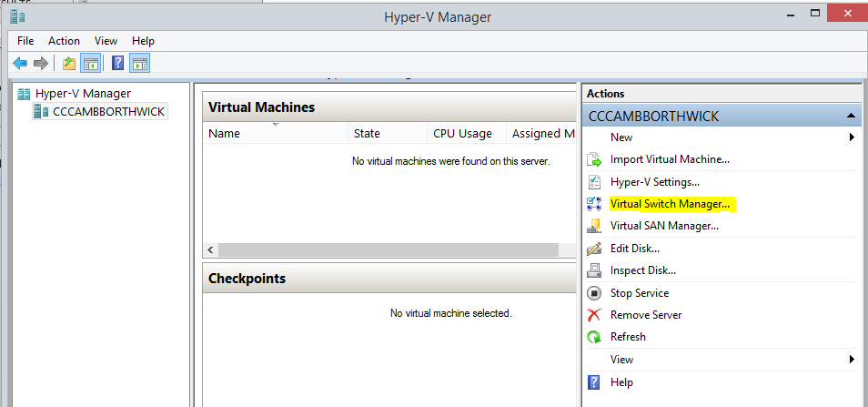
Task: Expand the View submenu in Actions
Action: tap(852, 360)
